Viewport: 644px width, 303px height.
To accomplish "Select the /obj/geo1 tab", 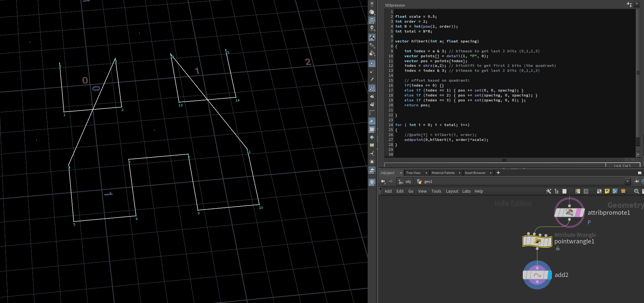I will point(387,173).
